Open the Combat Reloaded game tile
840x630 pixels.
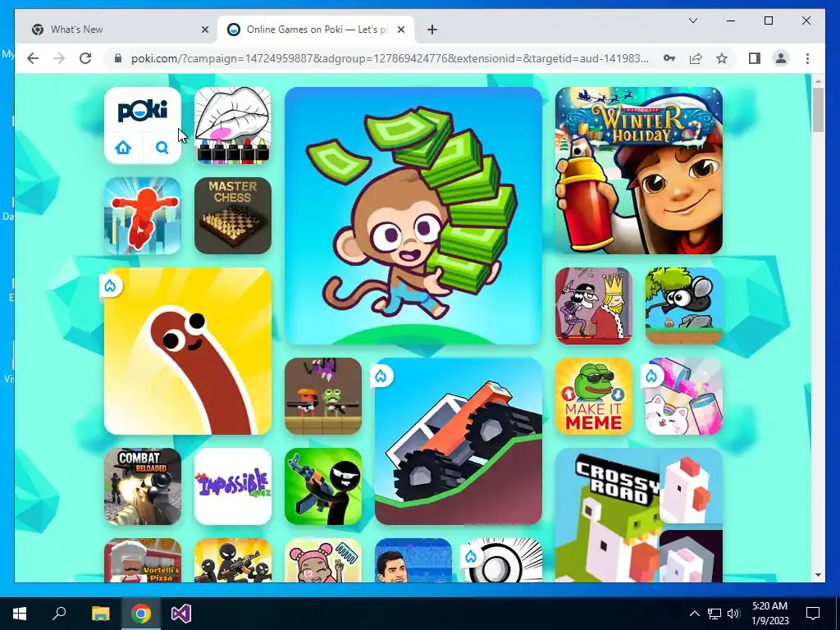143,486
